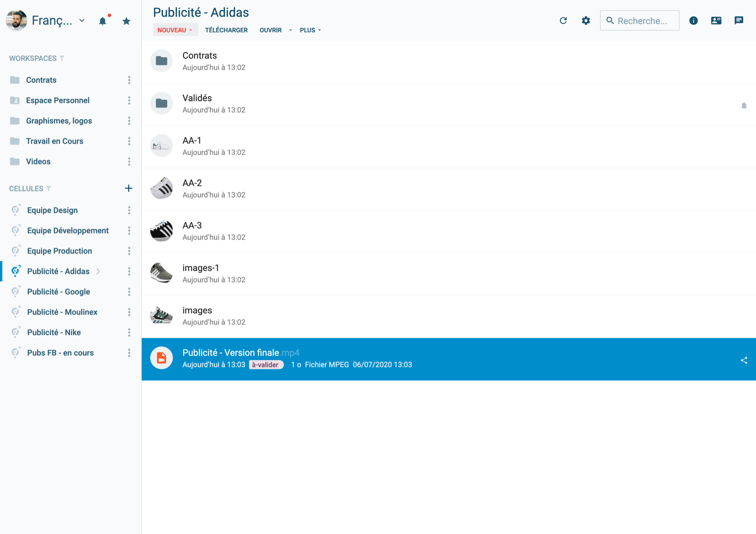The height and width of the screenshot is (534, 756).
Task: Toggle the Cellules filter icon
Action: tap(48, 188)
